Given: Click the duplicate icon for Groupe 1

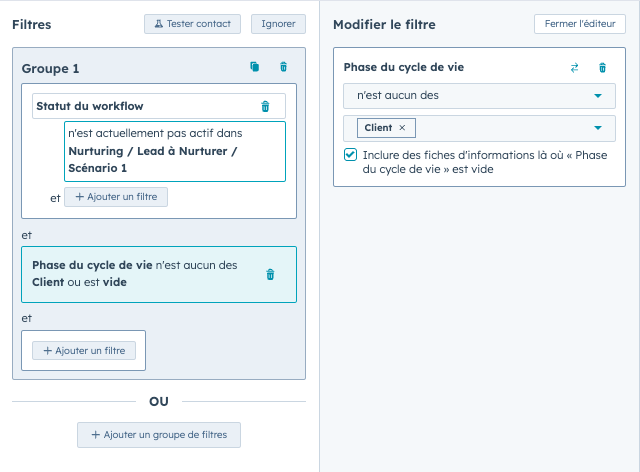Looking at the screenshot, I should pyautogui.click(x=254, y=67).
